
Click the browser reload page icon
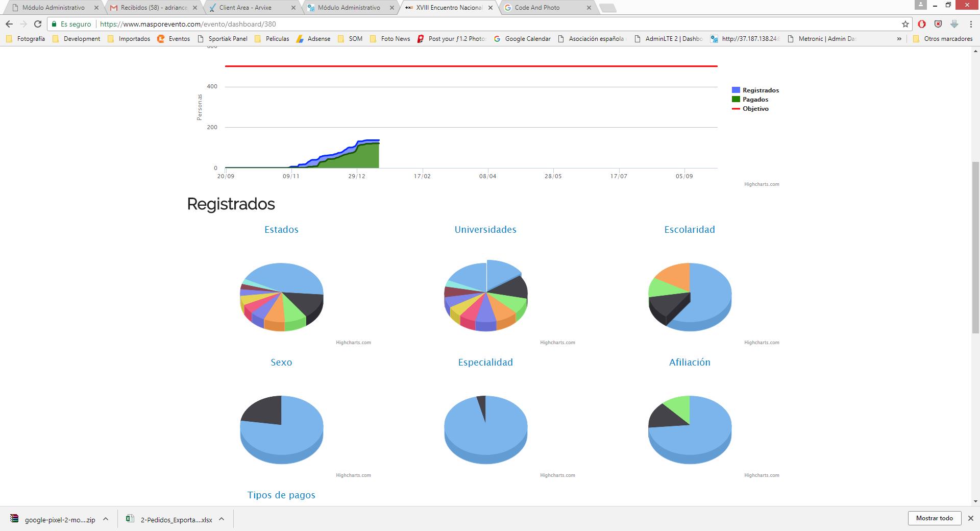[x=37, y=24]
